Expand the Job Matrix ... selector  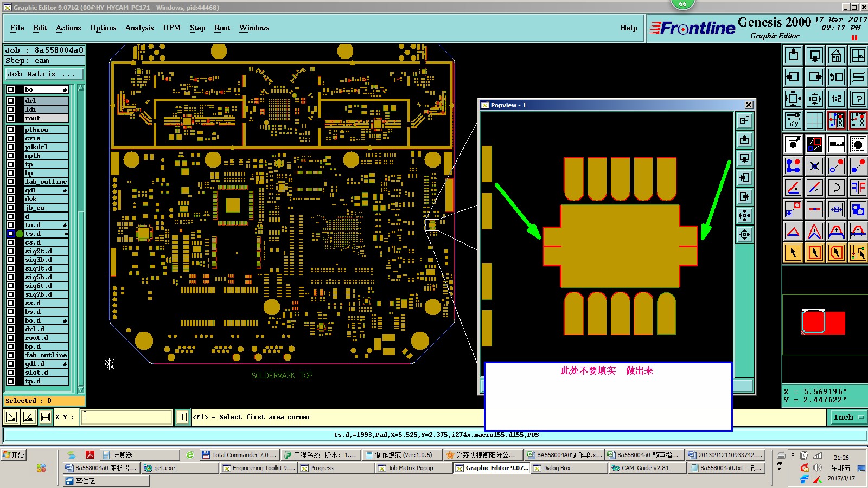point(45,74)
